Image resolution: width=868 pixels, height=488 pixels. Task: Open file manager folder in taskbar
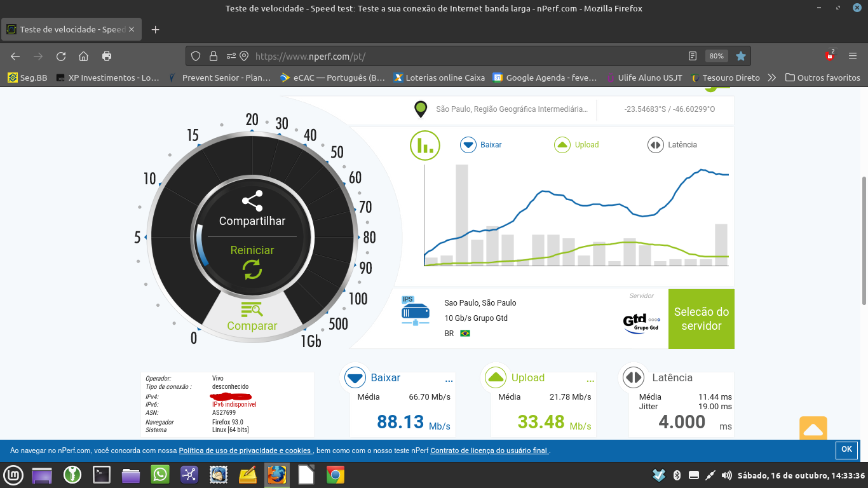click(x=131, y=475)
